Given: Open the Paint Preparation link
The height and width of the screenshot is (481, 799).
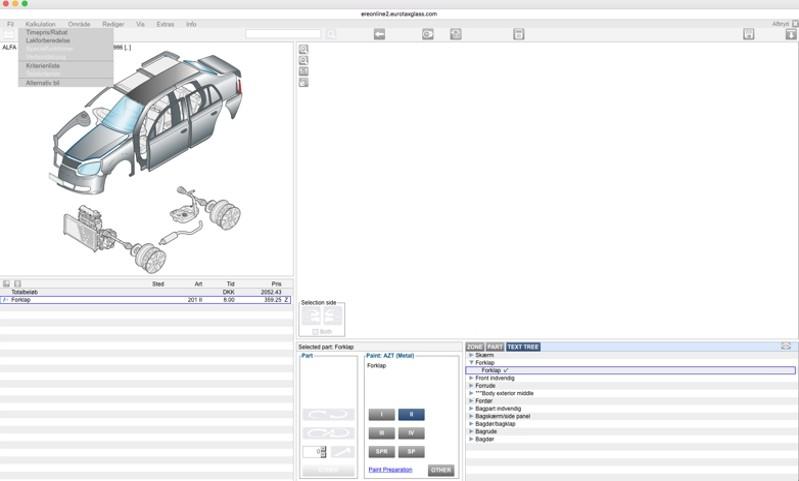Looking at the screenshot, I should point(390,470).
